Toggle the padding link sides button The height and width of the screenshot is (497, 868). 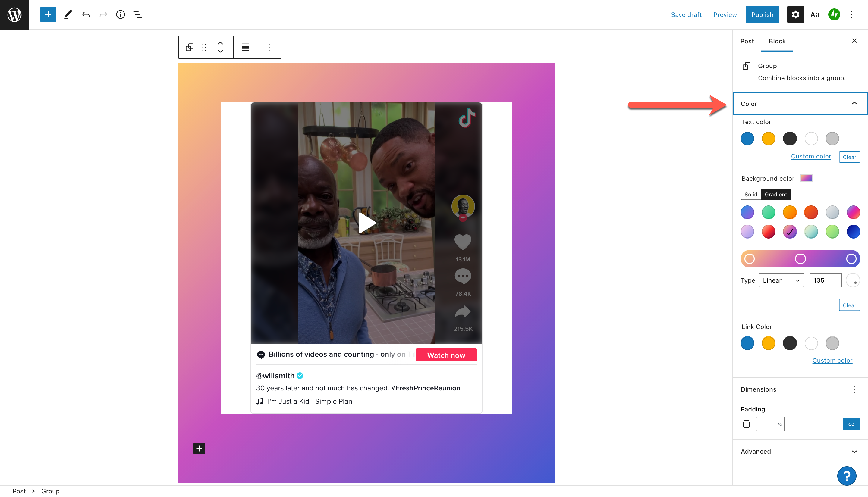pos(851,424)
